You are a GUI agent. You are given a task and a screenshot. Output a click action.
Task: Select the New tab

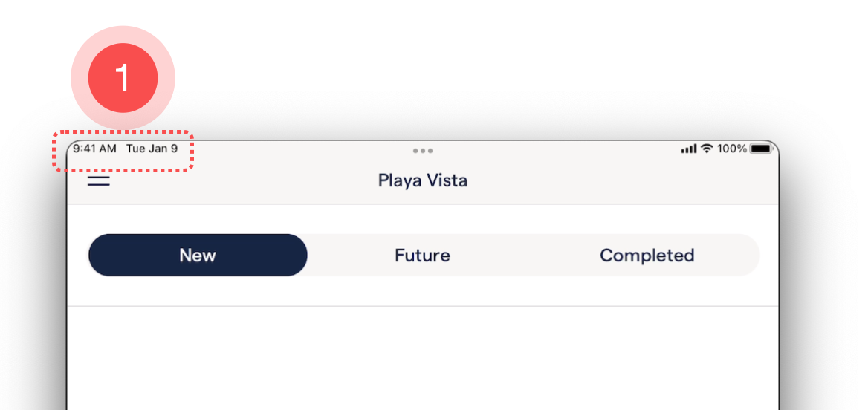pos(198,256)
